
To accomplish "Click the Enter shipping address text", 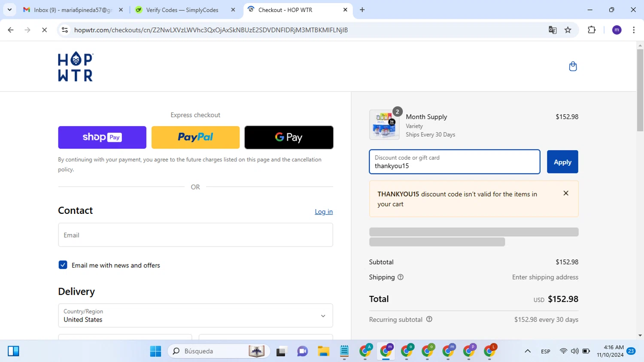I will point(545,277).
